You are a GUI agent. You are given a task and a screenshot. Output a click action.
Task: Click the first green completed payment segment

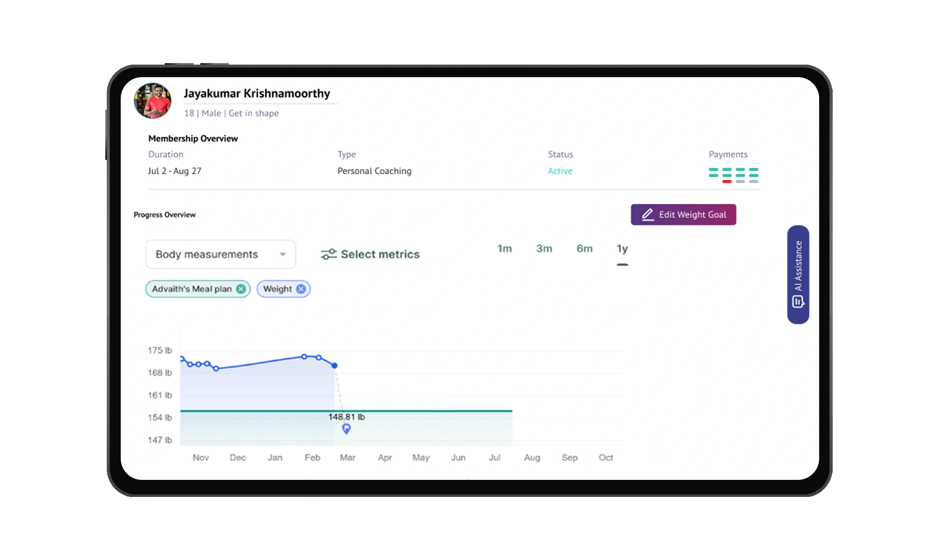click(714, 170)
